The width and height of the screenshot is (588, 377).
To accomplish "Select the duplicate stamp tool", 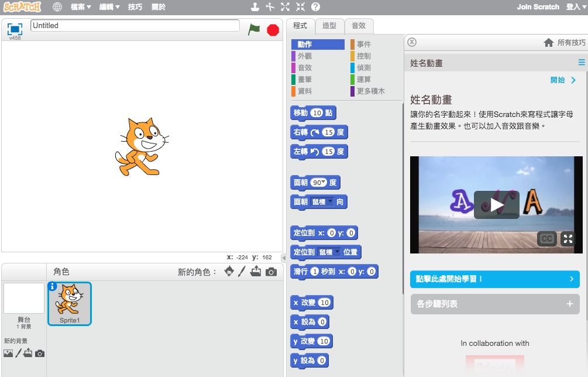I will pyautogui.click(x=255, y=7).
